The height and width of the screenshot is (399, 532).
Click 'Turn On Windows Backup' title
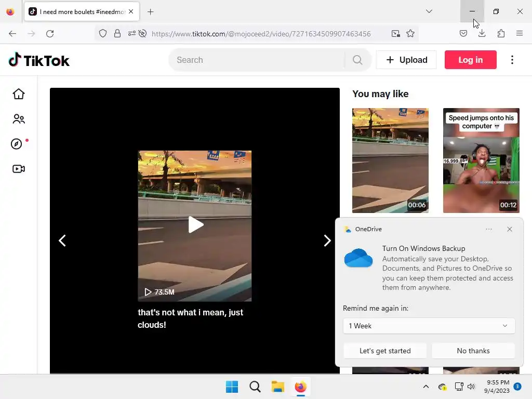(423, 248)
